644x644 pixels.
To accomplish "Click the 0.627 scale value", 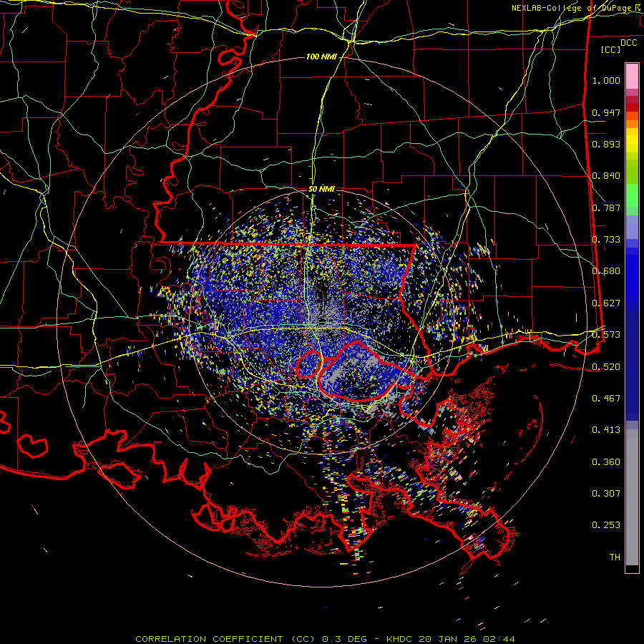I will pyautogui.click(x=606, y=303).
